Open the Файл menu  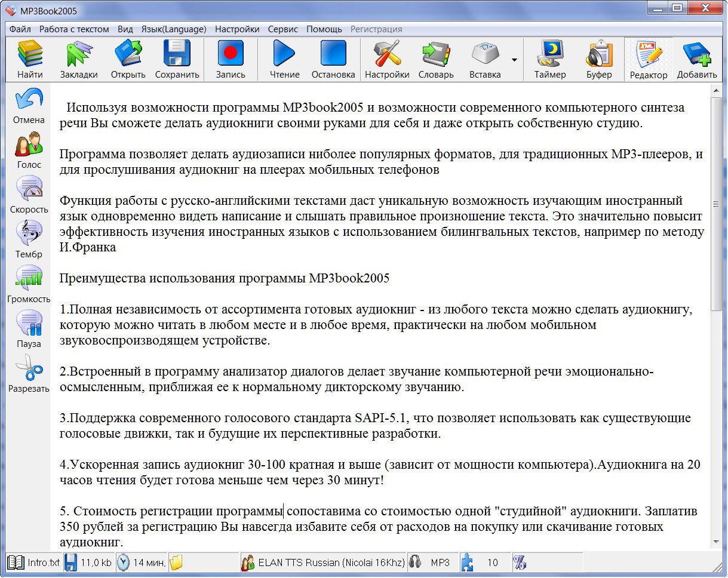[x=20, y=29]
